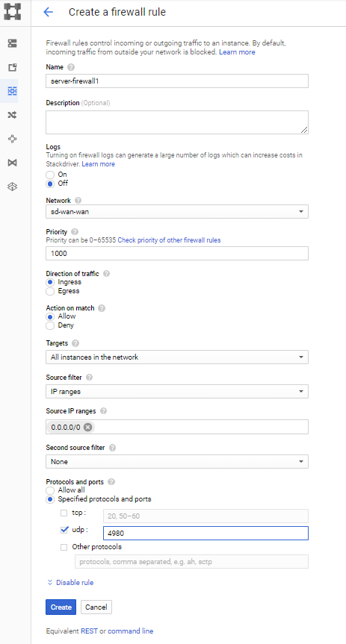Click the Cancel button
This screenshot has width=346, height=644.
pyautogui.click(x=96, y=607)
